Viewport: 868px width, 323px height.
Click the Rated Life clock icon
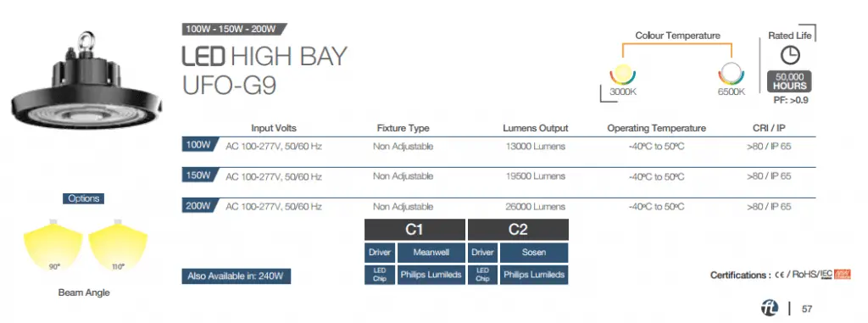(x=790, y=55)
